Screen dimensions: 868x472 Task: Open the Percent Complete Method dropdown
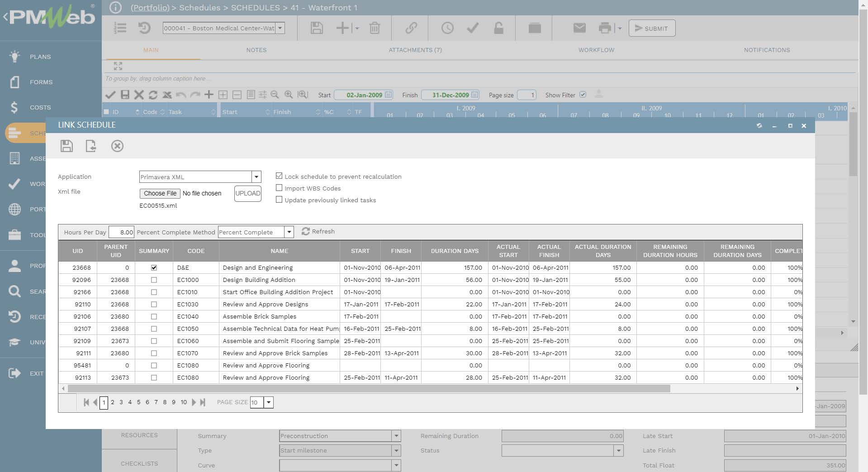(289, 232)
